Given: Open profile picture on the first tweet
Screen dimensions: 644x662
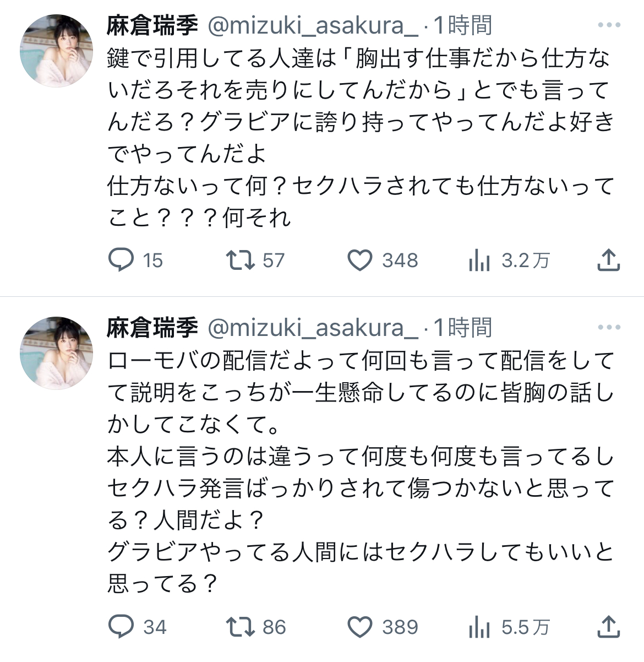Looking at the screenshot, I should (56, 51).
